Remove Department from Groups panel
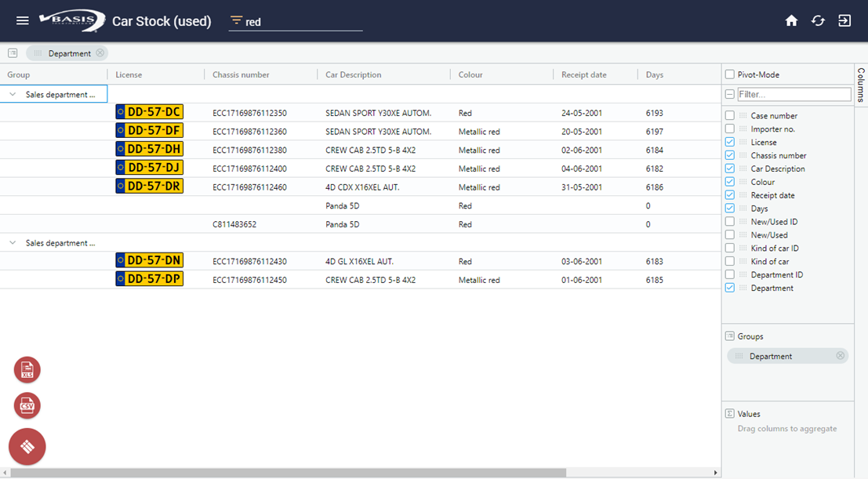Image resolution: width=868 pixels, height=479 pixels. [841, 355]
